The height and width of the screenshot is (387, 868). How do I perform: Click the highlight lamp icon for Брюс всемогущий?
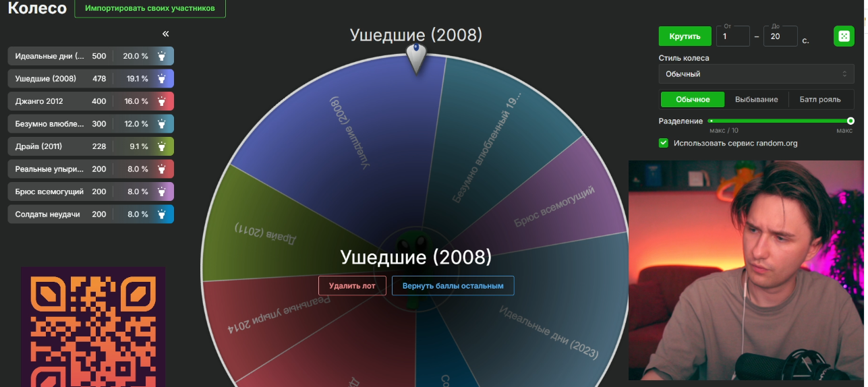pos(161,191)
